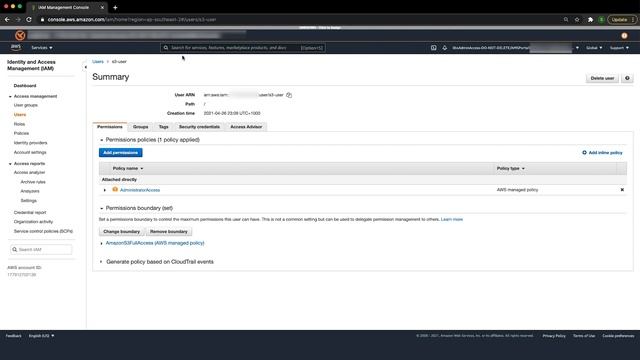Open the notifications bell icon
This screenshot has height=360, width=640.
(x=444, y=48)
